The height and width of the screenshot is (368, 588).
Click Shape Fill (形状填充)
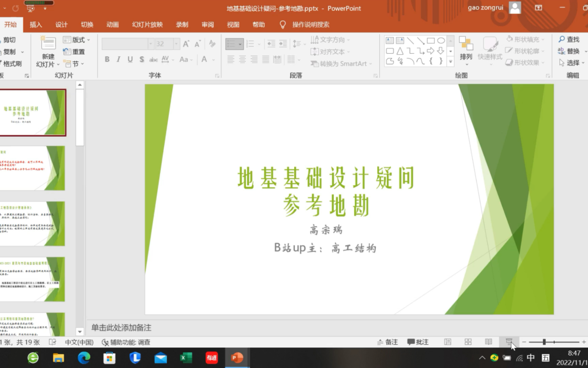click(525, 39)
